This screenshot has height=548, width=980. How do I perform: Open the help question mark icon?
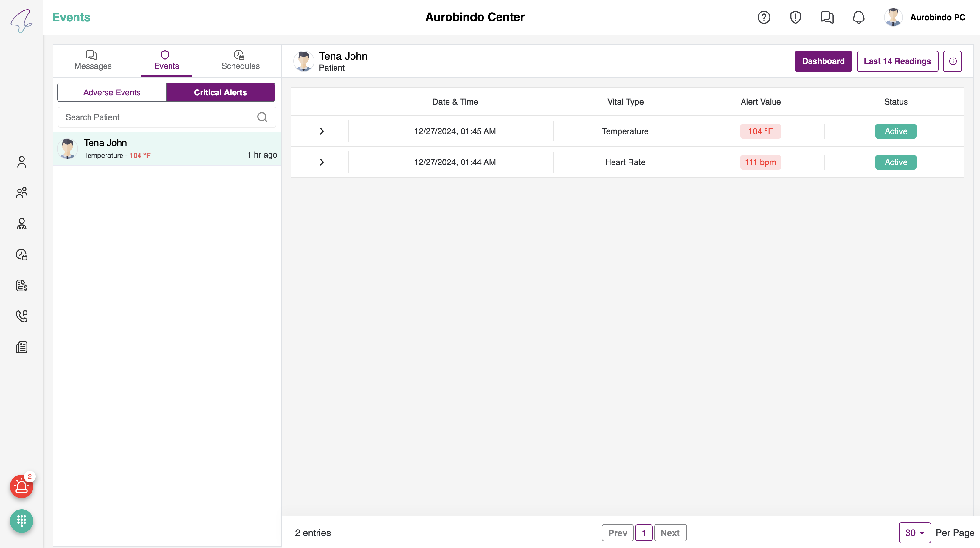pyautogui.click(x=763, y=18)
